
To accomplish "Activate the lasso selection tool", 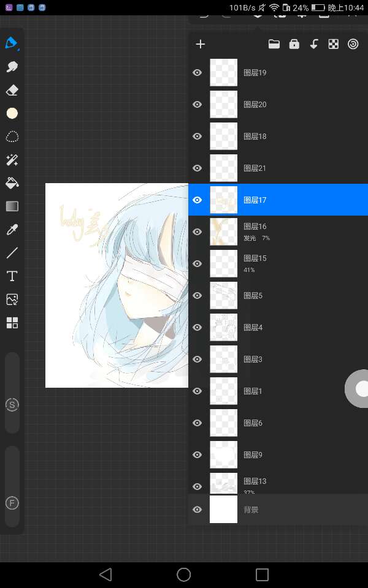I will click(12, 136).
